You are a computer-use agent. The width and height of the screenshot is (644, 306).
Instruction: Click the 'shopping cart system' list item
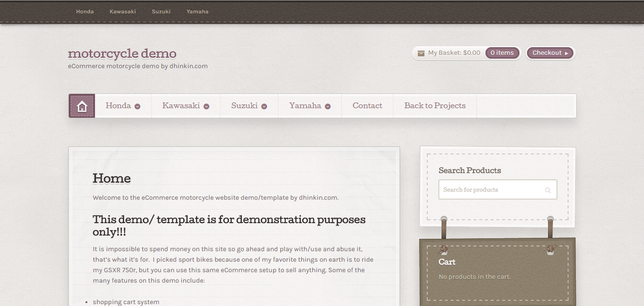pyautogui.click(x=126, y=302)
